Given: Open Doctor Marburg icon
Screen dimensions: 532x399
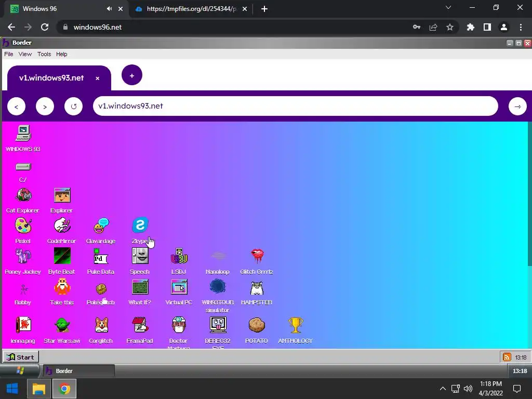Looking at the screenshot, I should pyautogui.click(x=179, y=325).
